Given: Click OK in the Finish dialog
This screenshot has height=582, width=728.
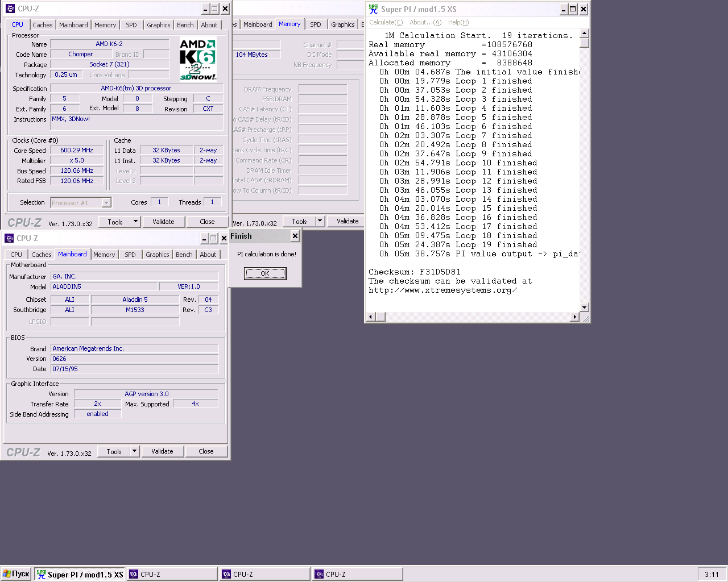Looking at the screenshot, I should 265,273.
